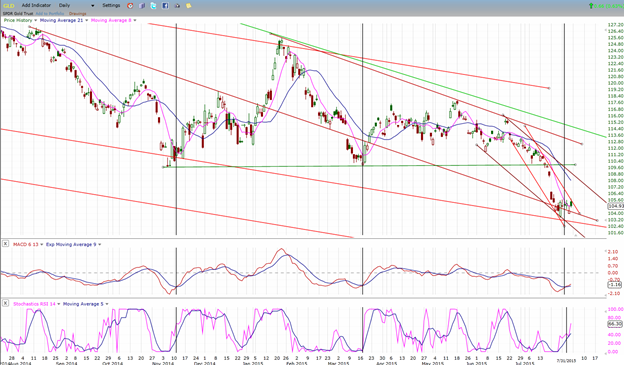Click the Exp Moving Average 9 label
624x365 pixels.
coord(71,244)
